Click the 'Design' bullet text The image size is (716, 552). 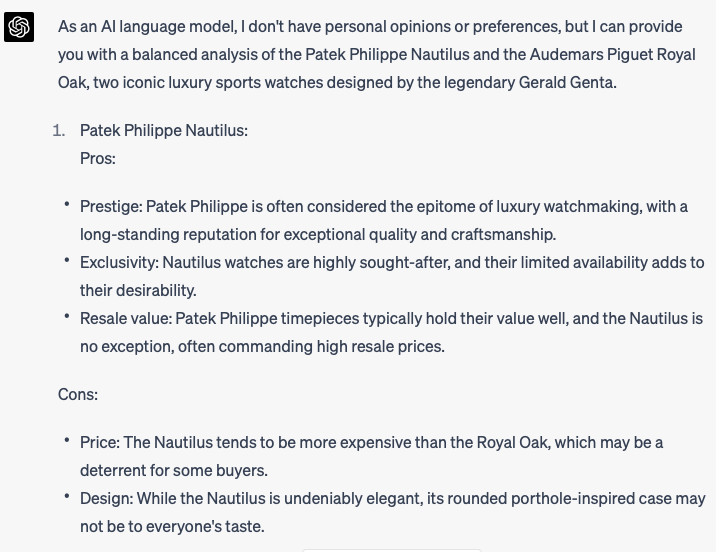[393, 512]
